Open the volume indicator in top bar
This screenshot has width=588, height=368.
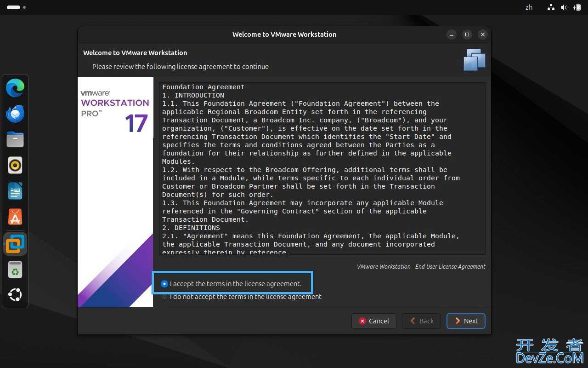tap(564, 7)
